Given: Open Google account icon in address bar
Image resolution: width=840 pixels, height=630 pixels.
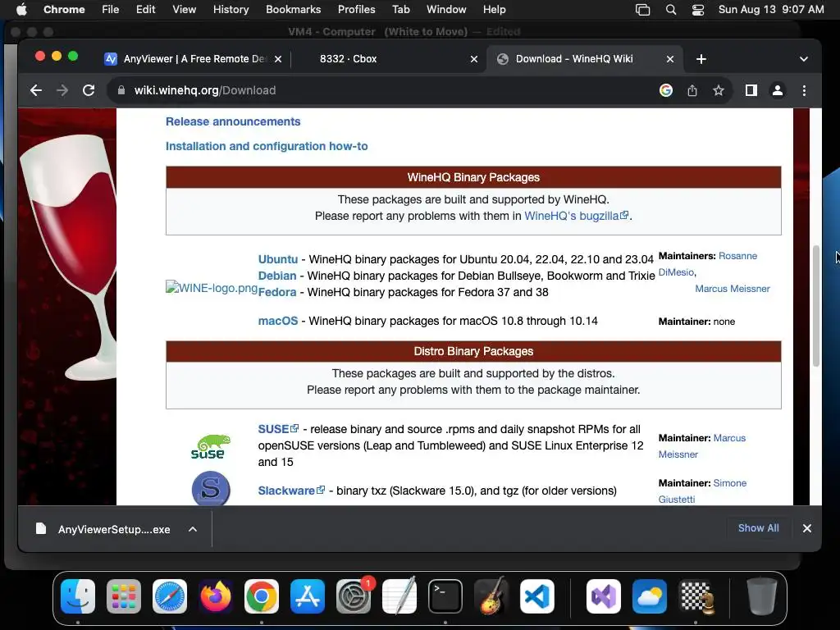Looking at the screenshot, I should coord(666,90).
